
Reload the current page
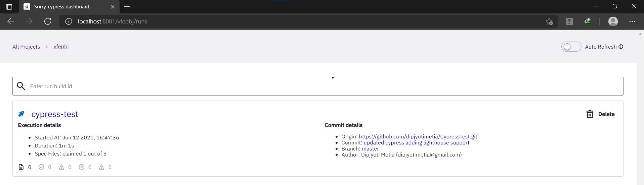pyautogui.click(x=48, y=21)
